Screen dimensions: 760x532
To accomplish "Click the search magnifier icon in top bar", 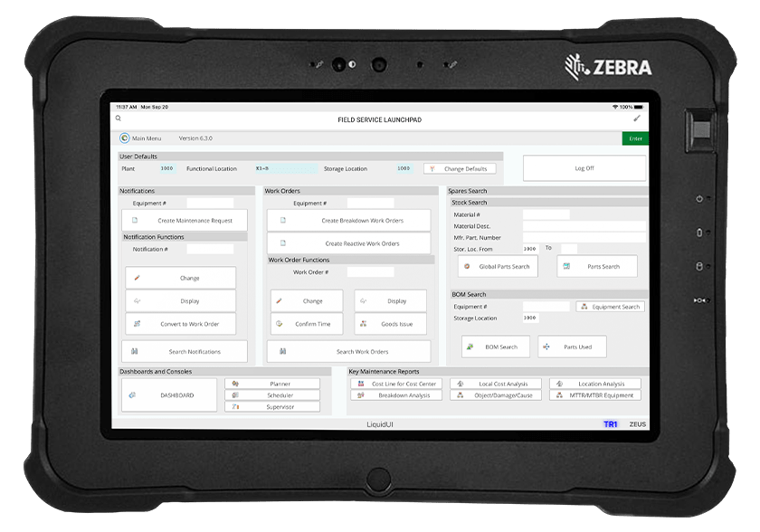I will tap(119, 119).
